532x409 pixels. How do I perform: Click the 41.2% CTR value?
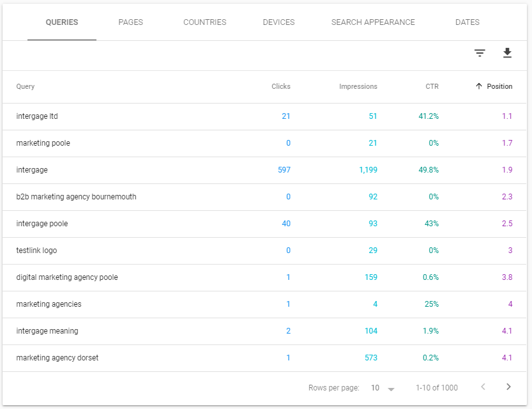click(x=429, y=116)
